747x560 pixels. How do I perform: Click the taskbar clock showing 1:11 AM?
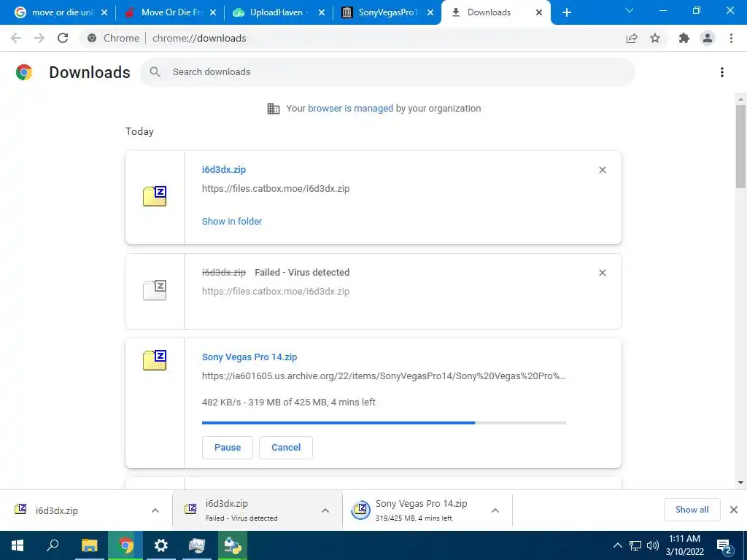[684, 545]
